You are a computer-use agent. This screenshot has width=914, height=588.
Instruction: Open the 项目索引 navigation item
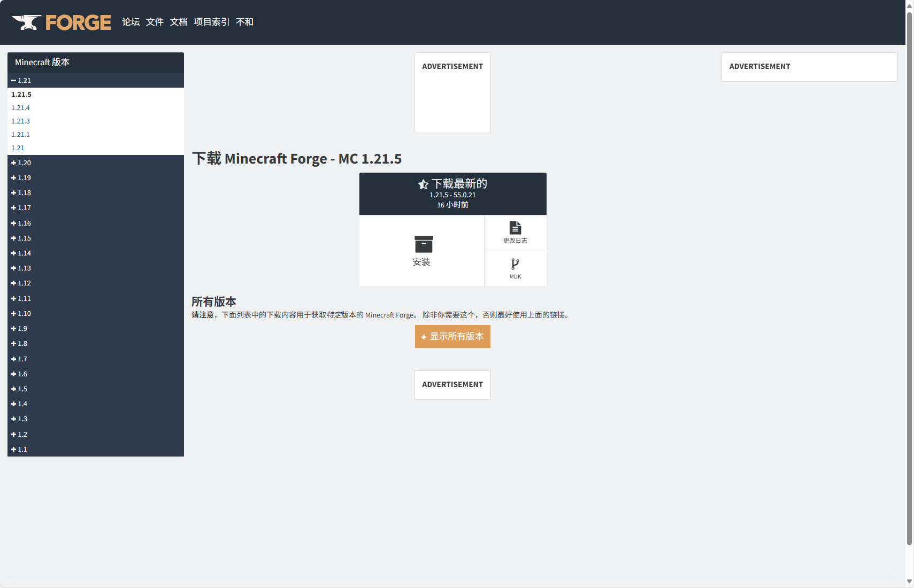click(211, 22)
